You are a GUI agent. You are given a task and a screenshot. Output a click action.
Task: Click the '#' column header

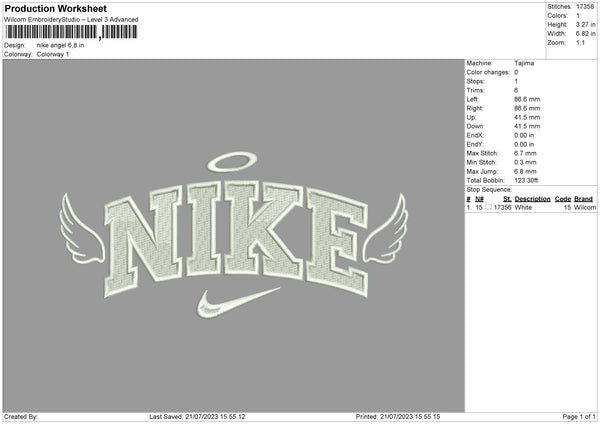point(468,199)
